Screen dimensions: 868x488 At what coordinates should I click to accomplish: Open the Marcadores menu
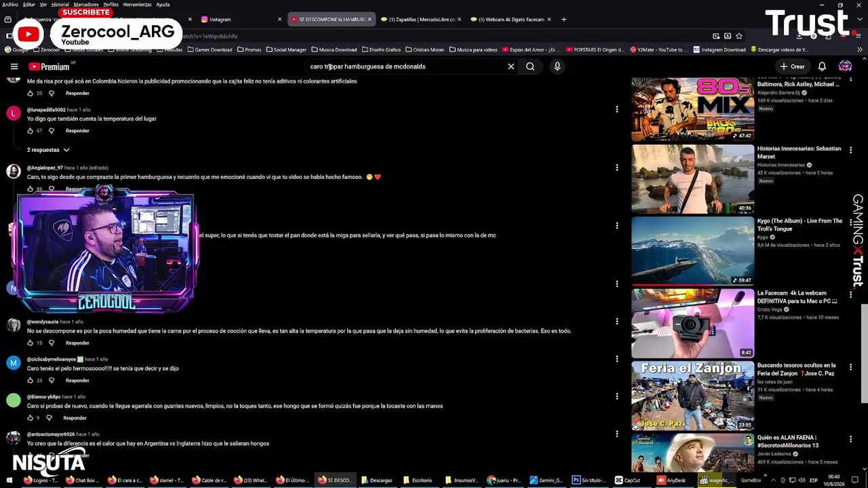[x=86, y=4]
